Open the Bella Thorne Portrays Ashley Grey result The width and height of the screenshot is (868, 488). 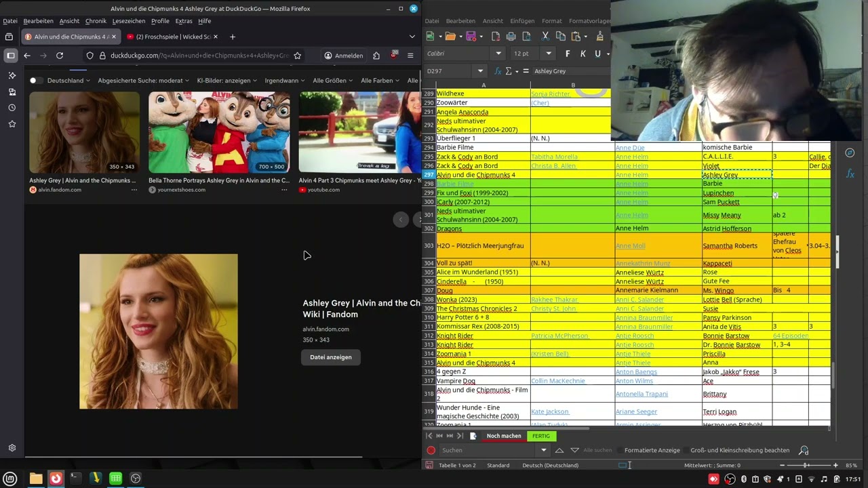[x=219, y=181]
